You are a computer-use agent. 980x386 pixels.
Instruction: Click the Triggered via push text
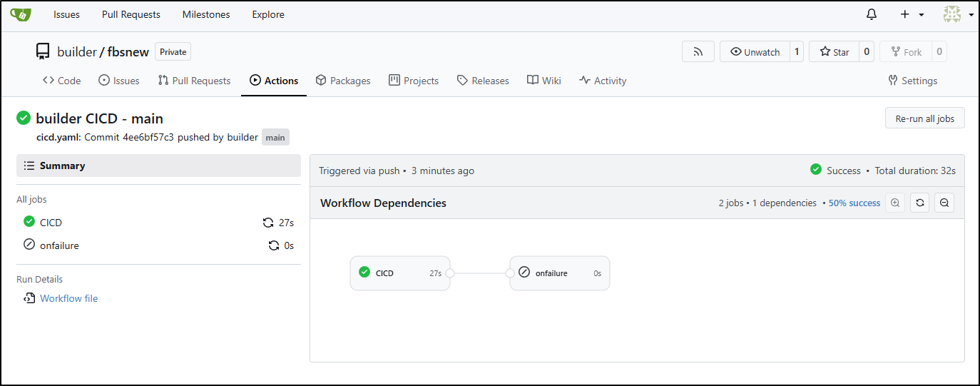pos(359,171)
